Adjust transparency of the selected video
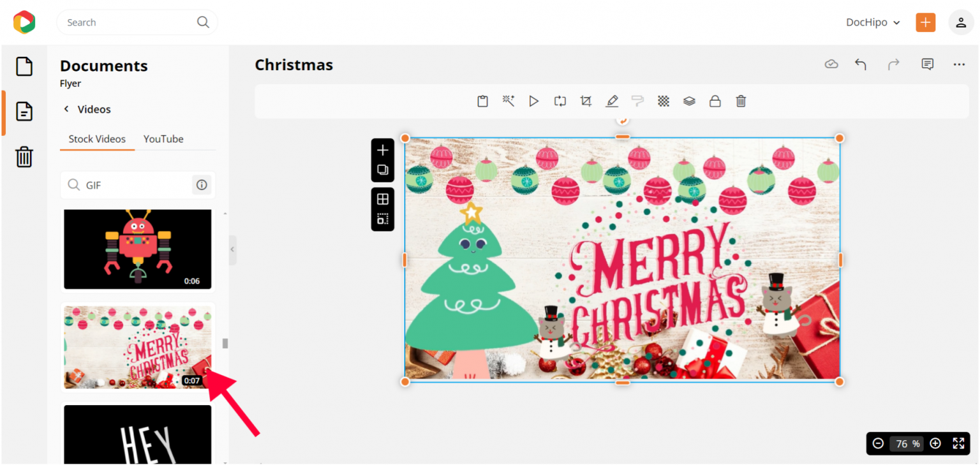The image size is (980, 465). pyautogui.click(x=663, y=101)
